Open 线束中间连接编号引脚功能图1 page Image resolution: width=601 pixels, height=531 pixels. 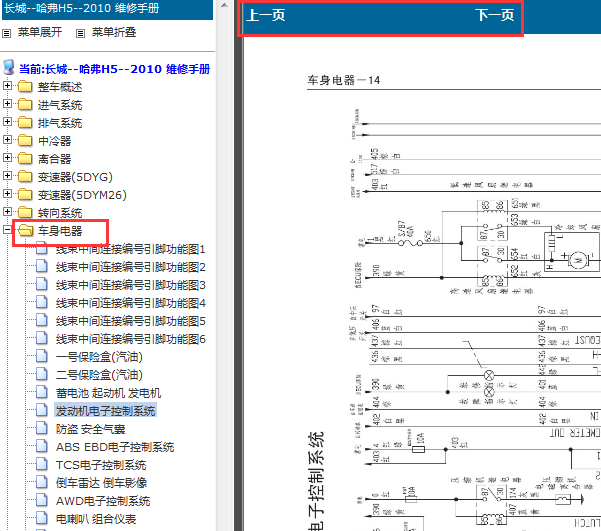[x=131, y=249]
